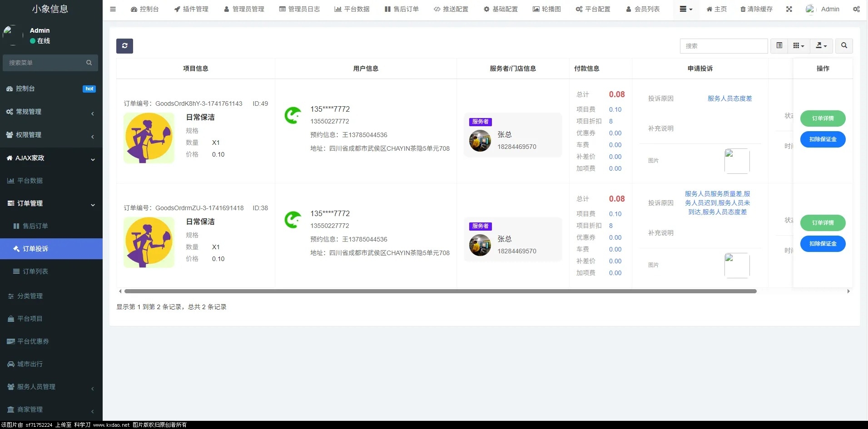Click 清除缓存 trash icon in top bar

coord(743,9)
